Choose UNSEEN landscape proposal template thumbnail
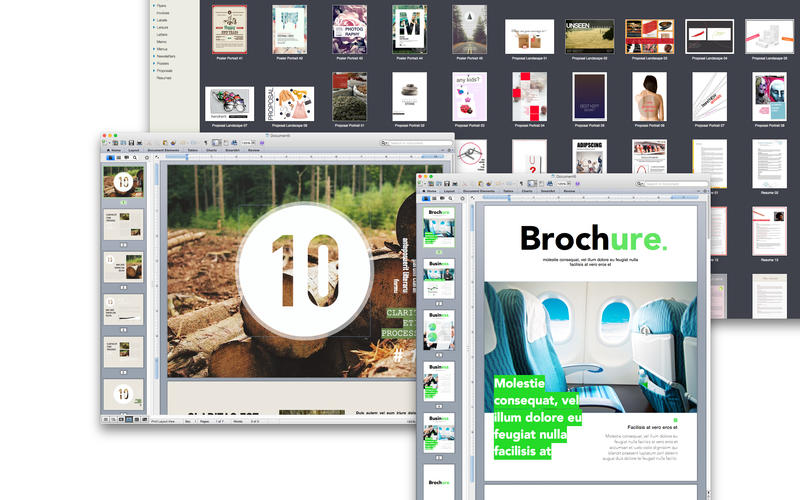Screen dimensions: 800x500 [x=589, y=36]
